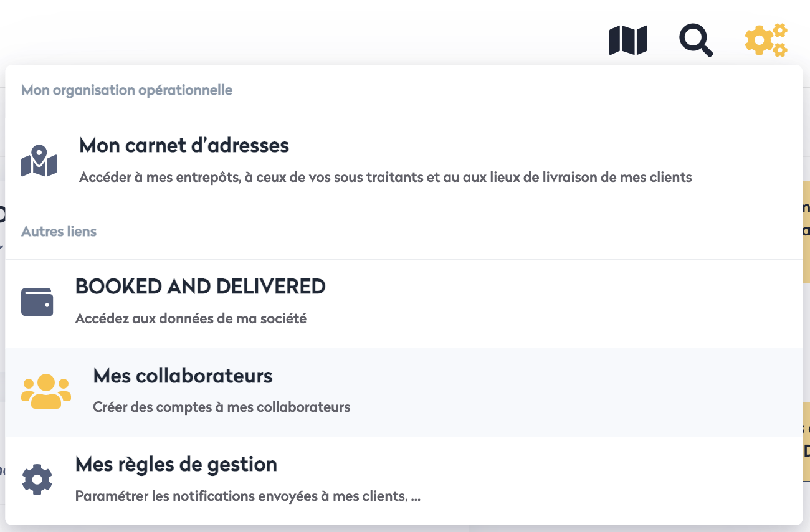Click 'Accédez aux données de ma société'
This screenshot has height=532, width=810.
(x=191, y=319)
